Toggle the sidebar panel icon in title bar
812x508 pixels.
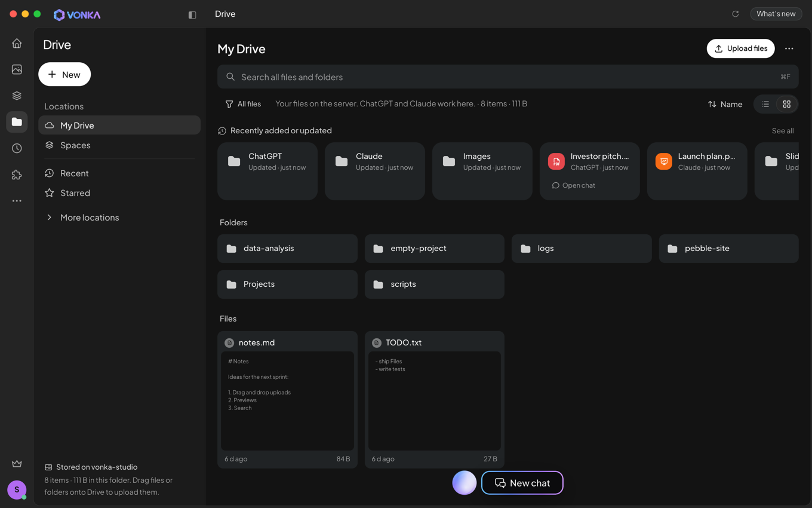coord(192,14)
